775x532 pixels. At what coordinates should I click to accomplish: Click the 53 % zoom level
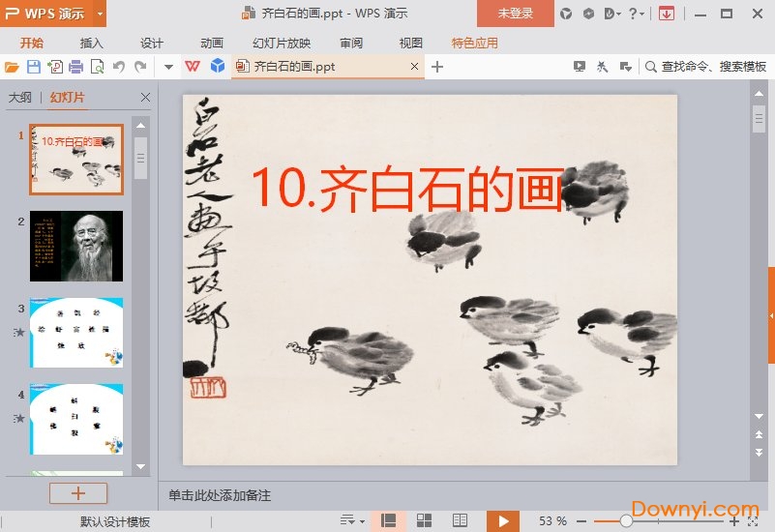click(x=552, y=521)
